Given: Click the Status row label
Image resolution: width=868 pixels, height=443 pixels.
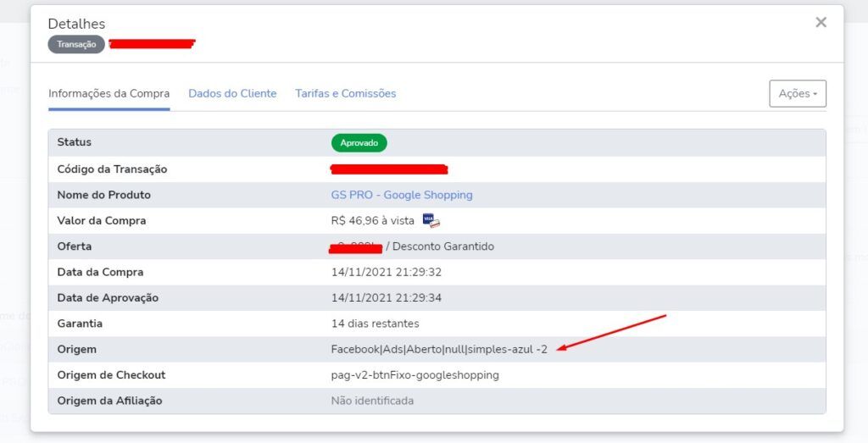Looking at the screenshot, I should point(75,142).
